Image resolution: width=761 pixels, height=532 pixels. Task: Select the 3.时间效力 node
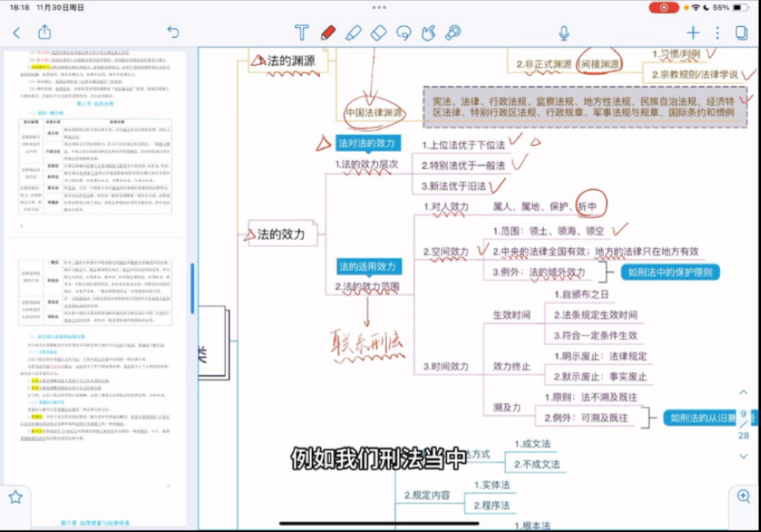[446, 367]
